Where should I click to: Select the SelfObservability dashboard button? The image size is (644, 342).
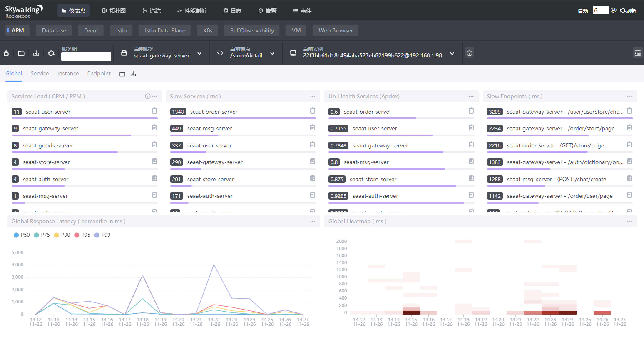click(x=252, y=31)
